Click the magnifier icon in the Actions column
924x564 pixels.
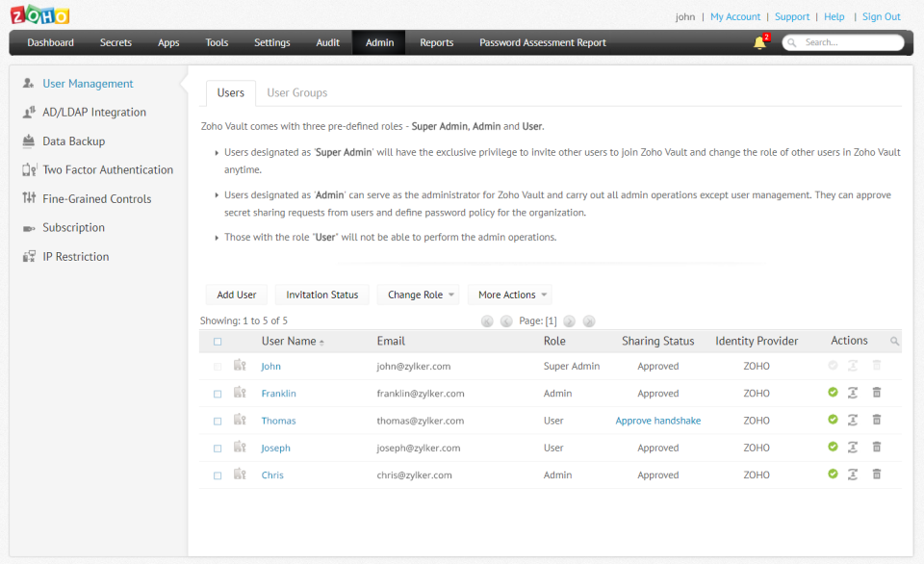click(894, 341)
